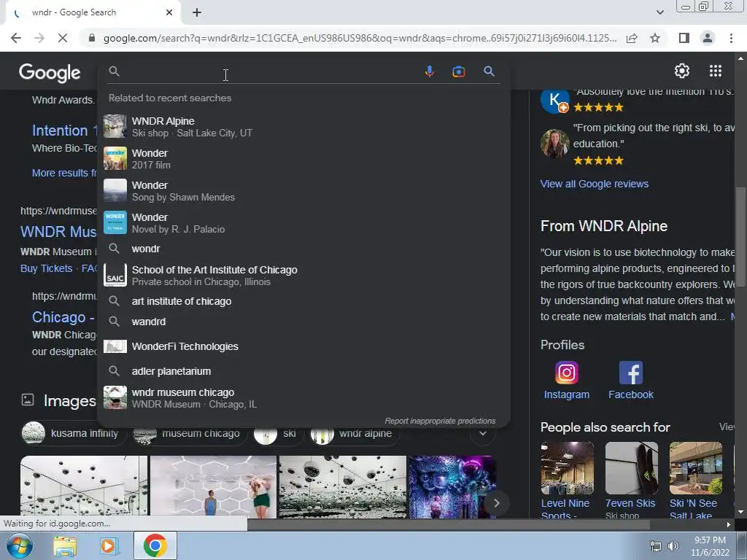747x560 pixels.
Task: Click Report inappropriate predictions link
Action: pyautogui.click(x=440, y=421)
